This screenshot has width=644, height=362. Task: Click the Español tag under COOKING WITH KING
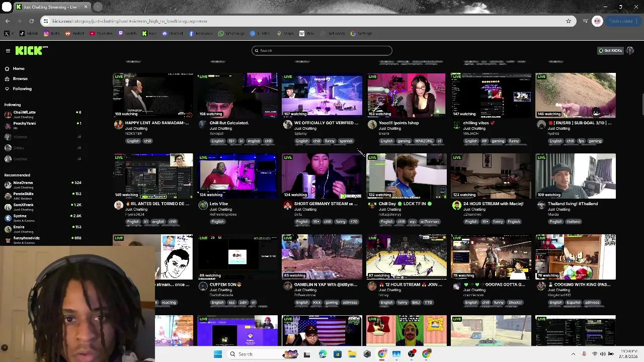pos(573,303)
